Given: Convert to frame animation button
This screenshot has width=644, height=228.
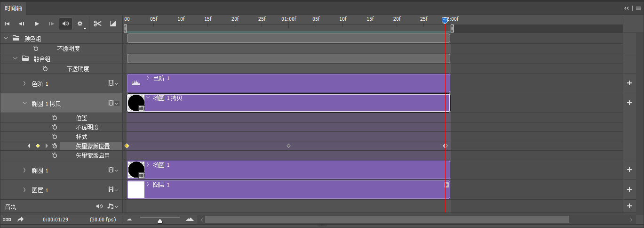Looking at the screenshot, I should click(x=7, y=220).
